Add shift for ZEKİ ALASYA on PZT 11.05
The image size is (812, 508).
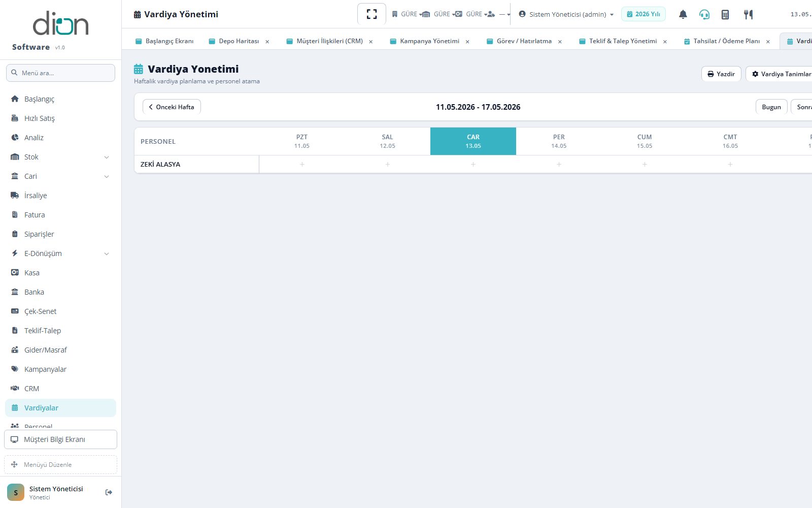click(302, 164)
